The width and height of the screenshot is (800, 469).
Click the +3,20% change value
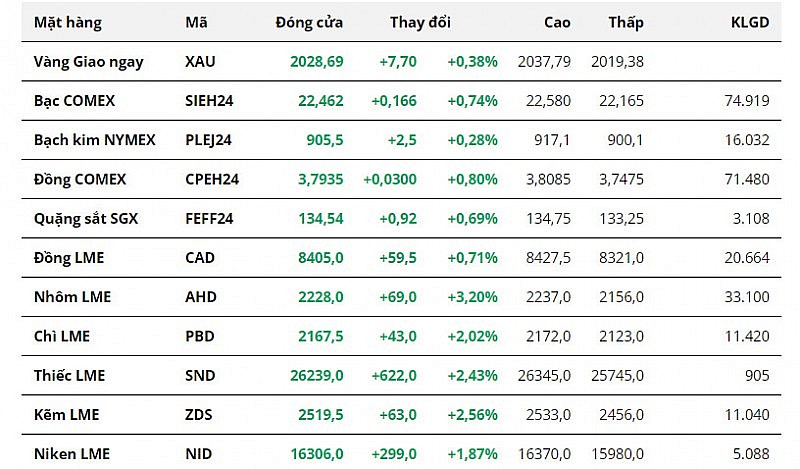pyautogui.click(x=472, y=297)
